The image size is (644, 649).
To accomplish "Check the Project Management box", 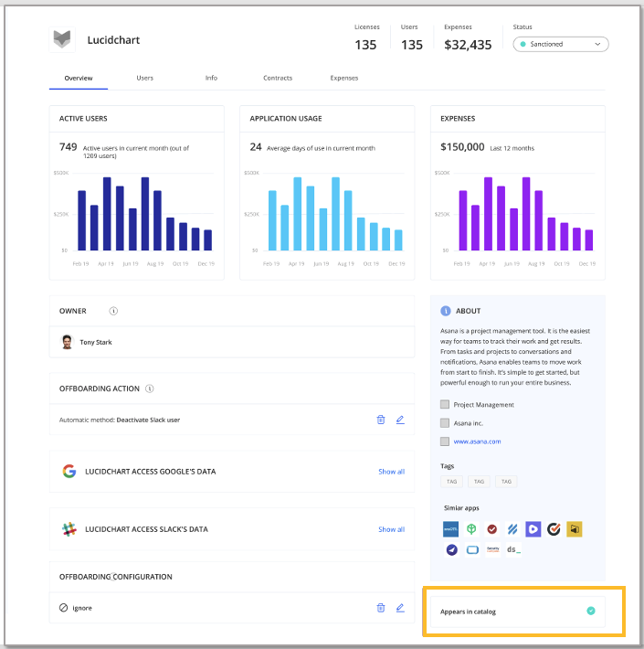I will [x=445, y=404].
